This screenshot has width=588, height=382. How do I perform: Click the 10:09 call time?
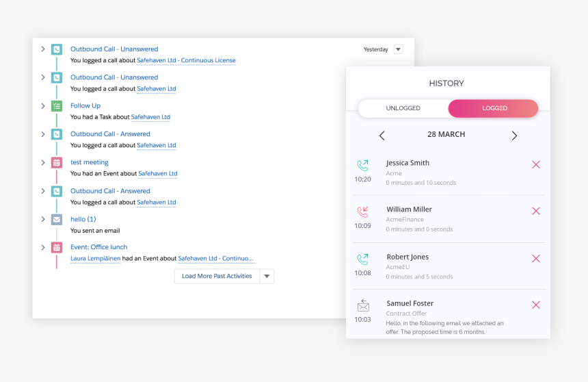point(362,226)
